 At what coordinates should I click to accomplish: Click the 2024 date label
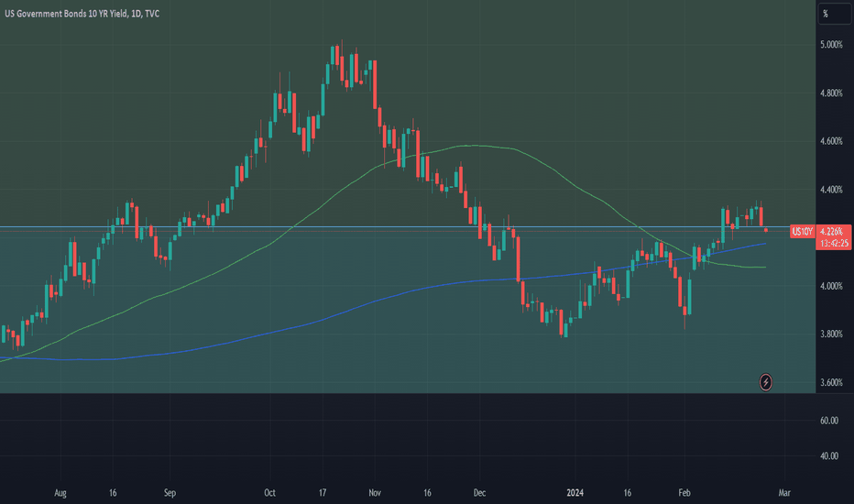click(575, 493)
